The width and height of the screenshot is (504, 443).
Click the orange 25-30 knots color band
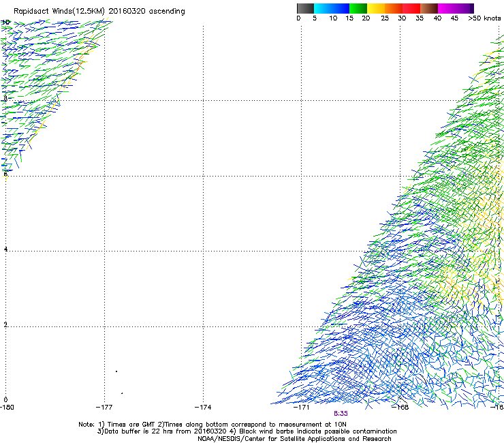click(394, 8)
